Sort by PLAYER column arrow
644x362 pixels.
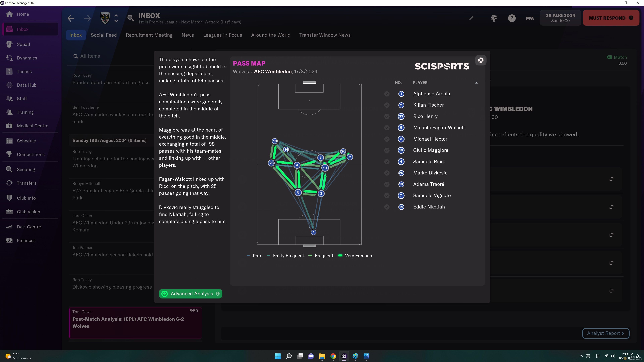(476, 83)
